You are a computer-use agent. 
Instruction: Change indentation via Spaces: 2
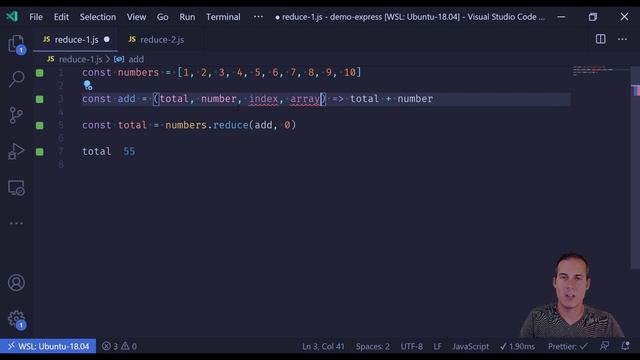pos(373,347)
